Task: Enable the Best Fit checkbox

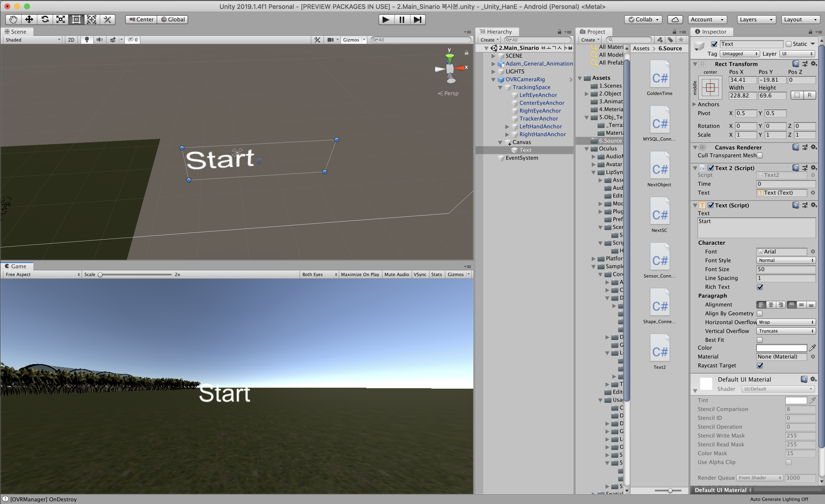Action: [760, 340]
